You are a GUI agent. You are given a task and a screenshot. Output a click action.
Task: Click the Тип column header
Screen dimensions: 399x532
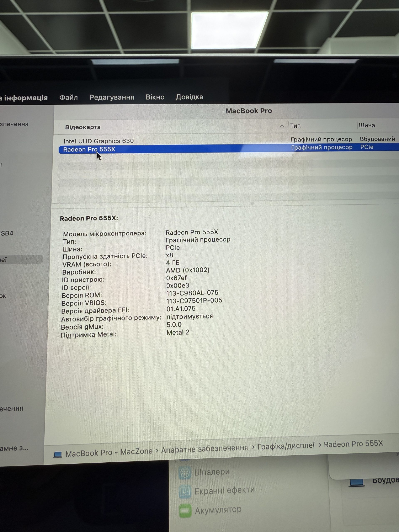[x=295, y=126]
